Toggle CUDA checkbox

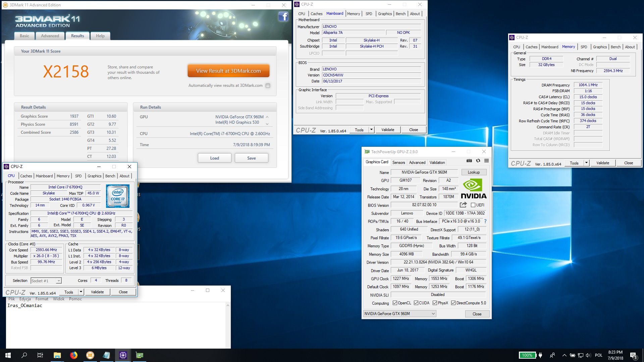point(416,303)
